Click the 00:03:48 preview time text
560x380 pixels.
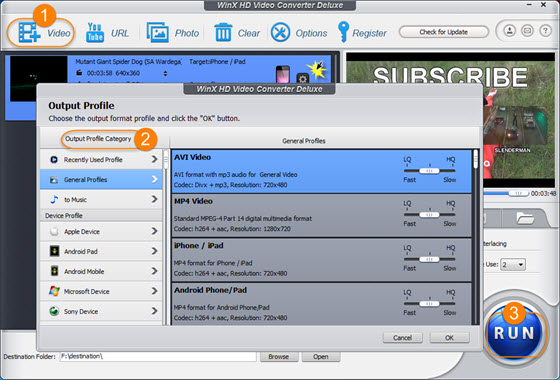click(x=543, y=193)
